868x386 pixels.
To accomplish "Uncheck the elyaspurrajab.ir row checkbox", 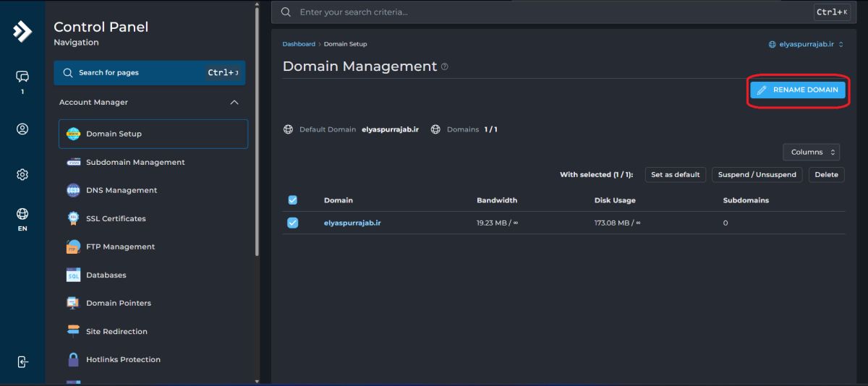I will pos(293,223).
